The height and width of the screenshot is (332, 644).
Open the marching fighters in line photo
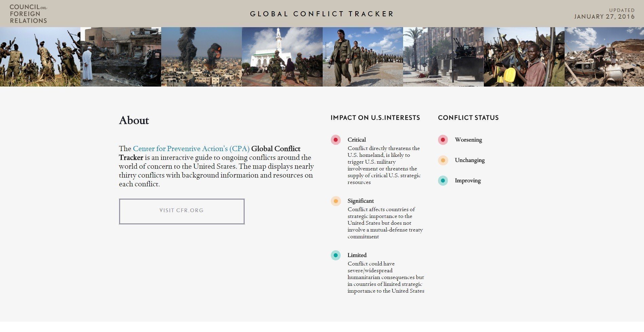(x=363, y=57)
